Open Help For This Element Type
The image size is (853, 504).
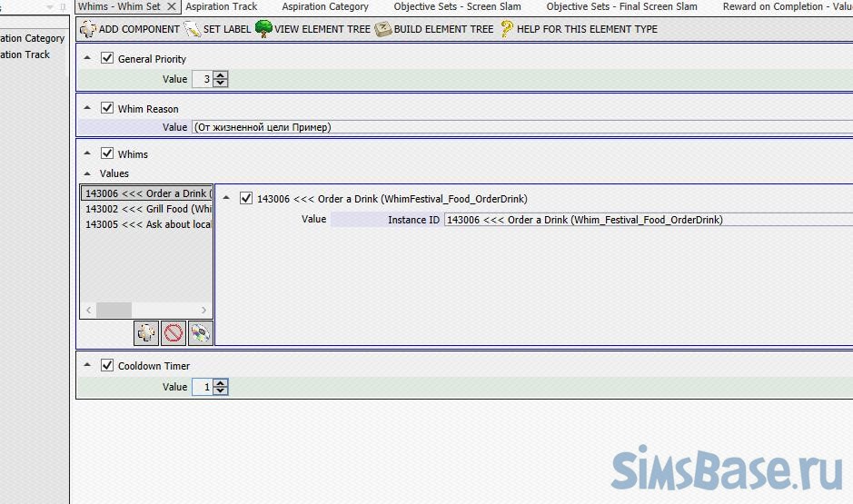[x=507, y=29]
